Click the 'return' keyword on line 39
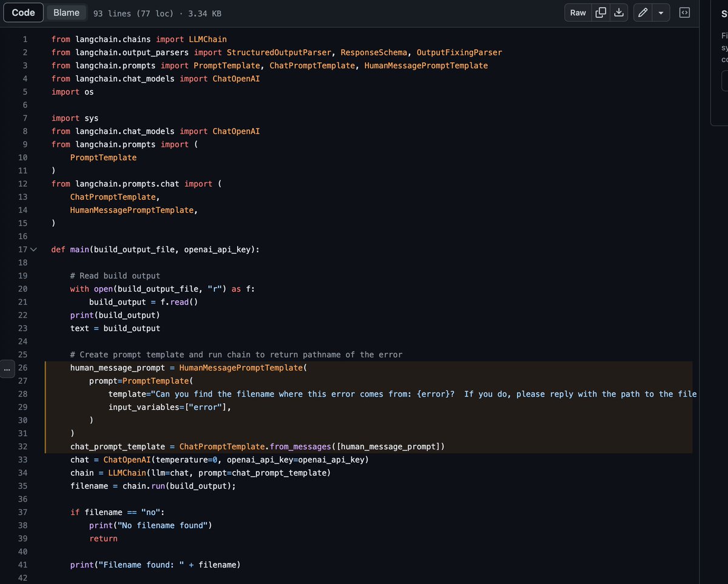Image resolution: width=728 pixels, height=584 pixels. click(x=103, y=539)
